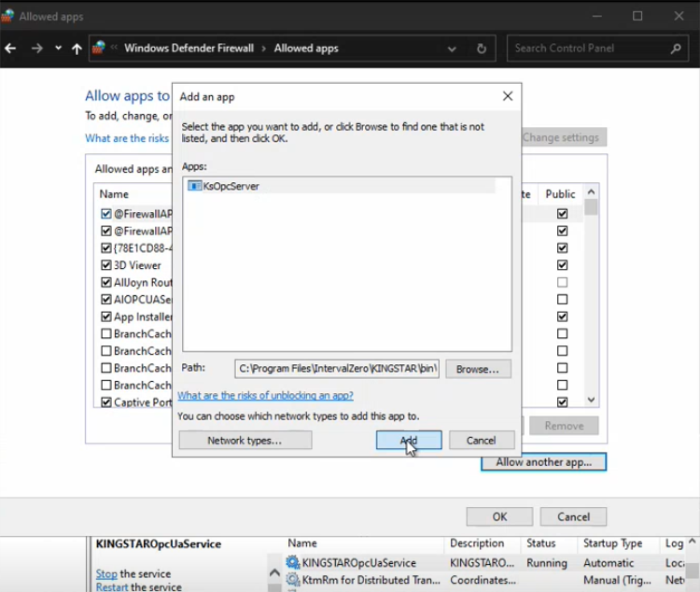This screenshot has height=592, width=700.
Task: Click Running status of KINGSTAROpcUaService
Action: pos(547,563)
